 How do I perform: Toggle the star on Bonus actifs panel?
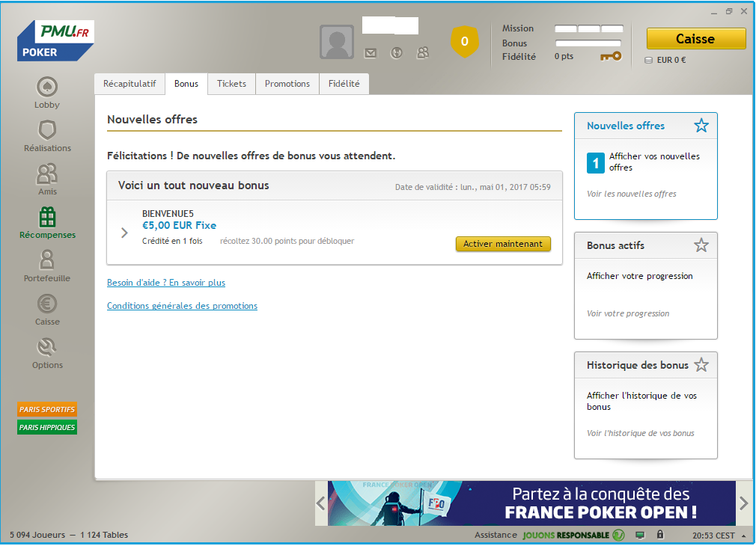701,245
